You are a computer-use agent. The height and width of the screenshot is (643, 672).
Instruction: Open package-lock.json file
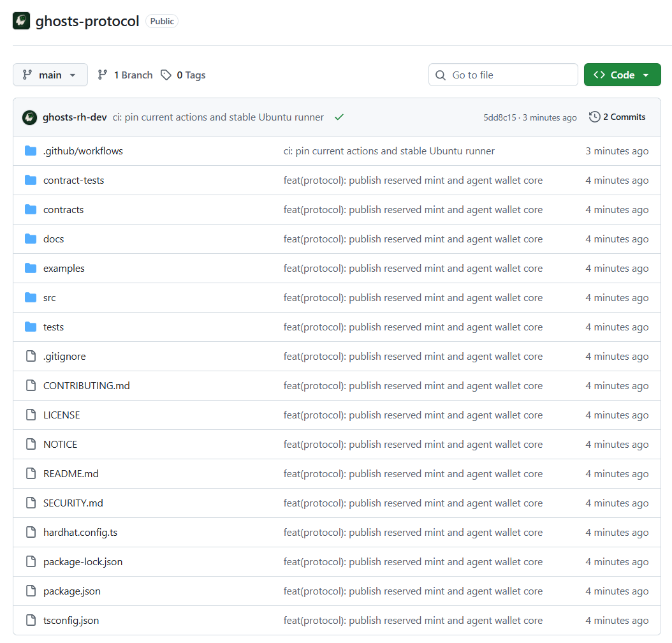pos(83,562)
